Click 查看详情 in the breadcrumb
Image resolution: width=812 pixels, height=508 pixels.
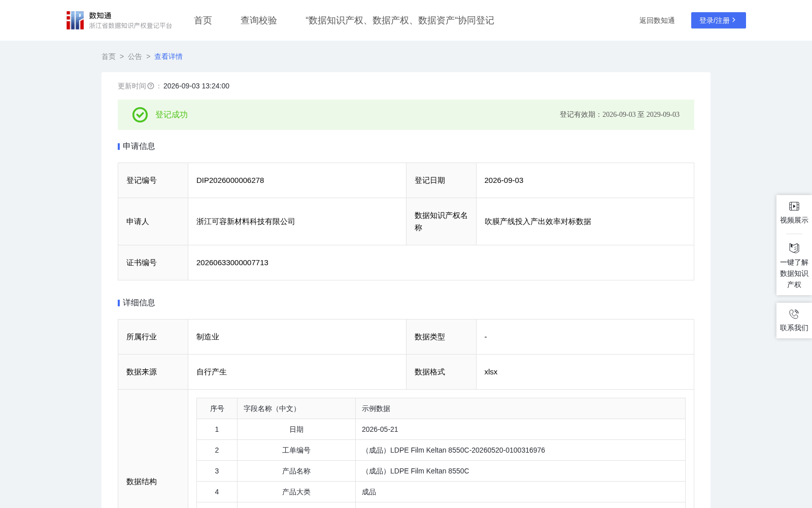168,56
